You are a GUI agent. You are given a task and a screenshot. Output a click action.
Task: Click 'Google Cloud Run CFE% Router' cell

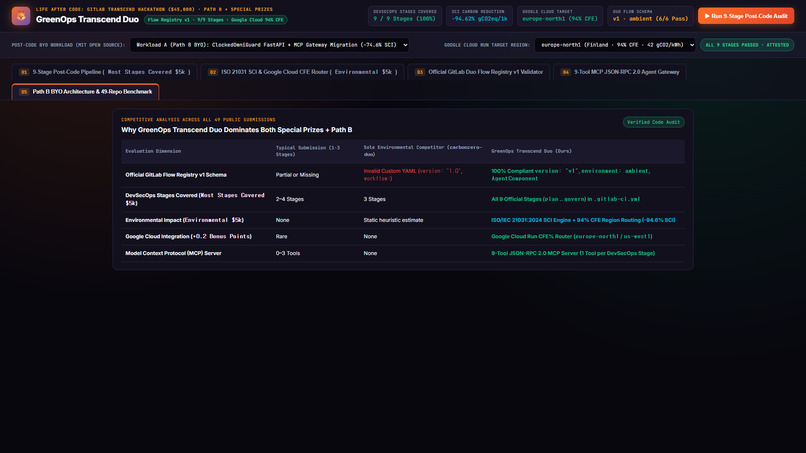point(572,237)
